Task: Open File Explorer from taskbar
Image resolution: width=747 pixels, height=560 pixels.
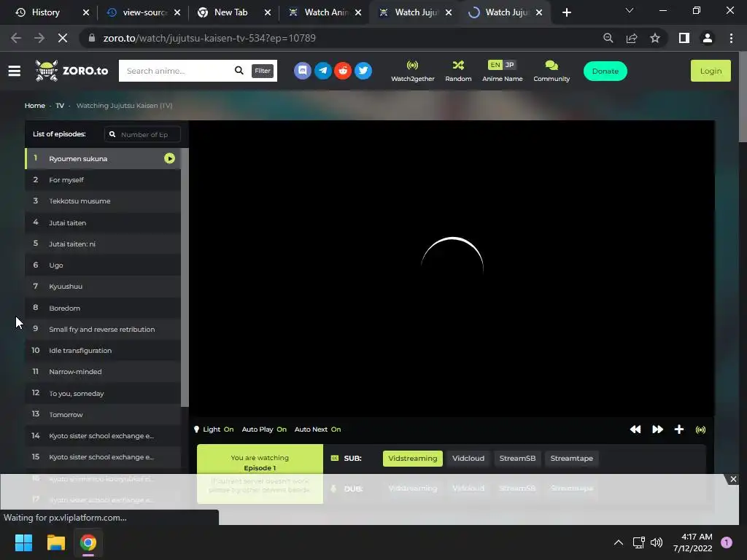Action: point(55,542)
